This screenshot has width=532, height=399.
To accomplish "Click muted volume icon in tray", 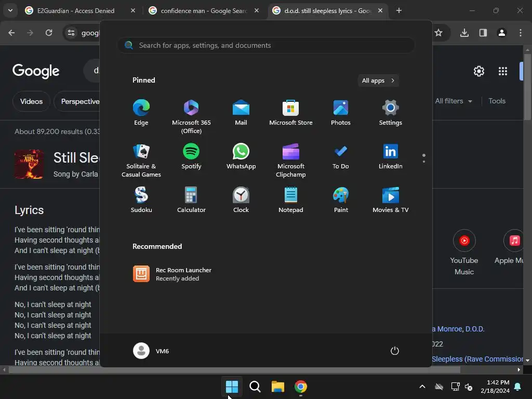I will coord(469,387).
